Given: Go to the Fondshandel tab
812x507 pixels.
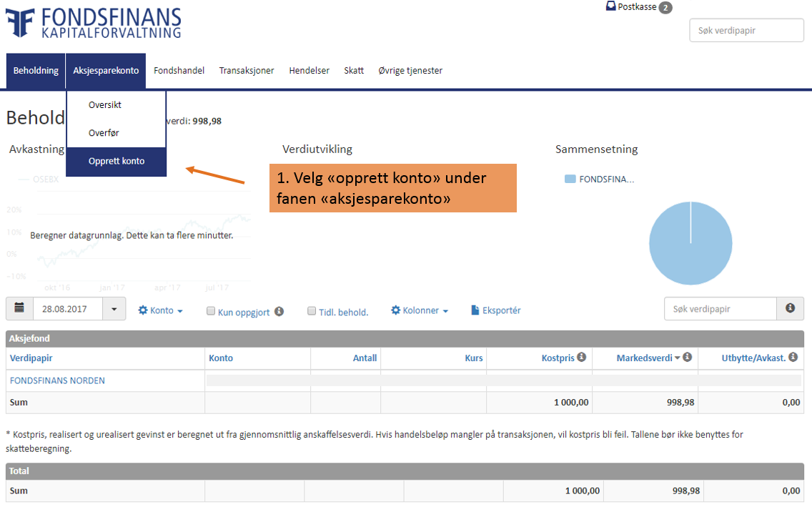Looking at the screenshot, I should coord(179,71).
